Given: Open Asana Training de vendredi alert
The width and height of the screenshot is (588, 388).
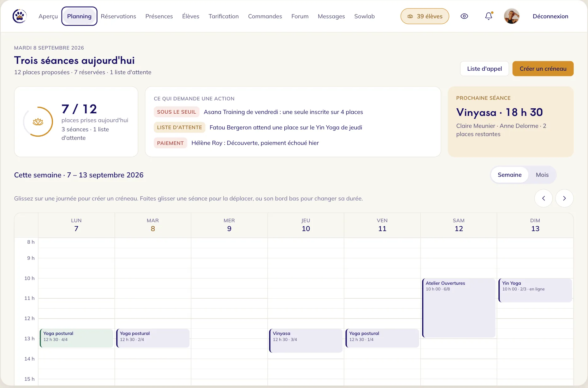Looking at the screenshot, I should tap(283, 112).
